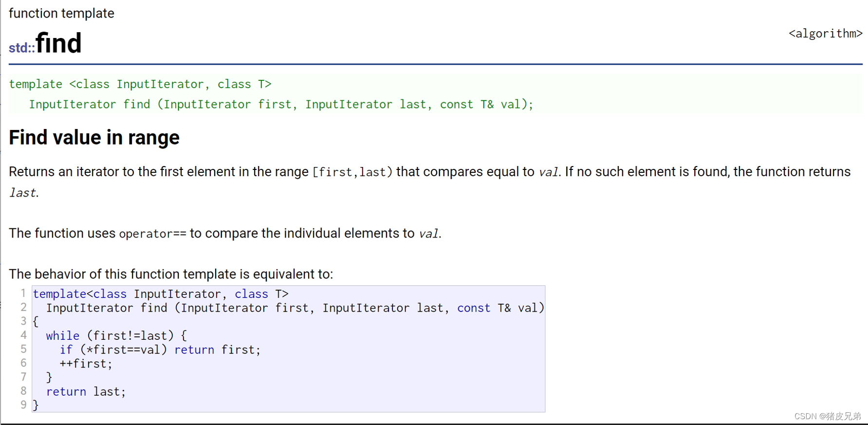Click code line 2 with find signature

[295, 308]
